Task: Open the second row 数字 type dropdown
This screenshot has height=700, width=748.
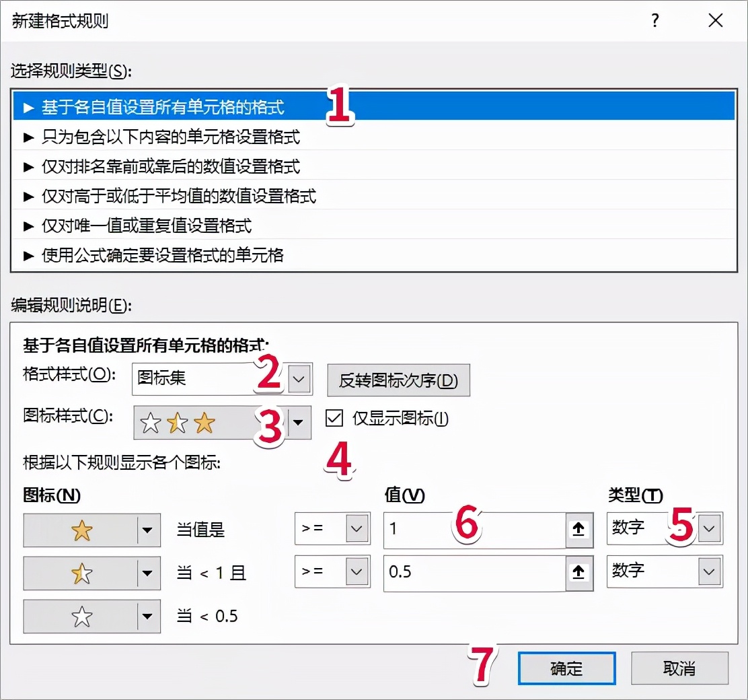Action: 665,571
